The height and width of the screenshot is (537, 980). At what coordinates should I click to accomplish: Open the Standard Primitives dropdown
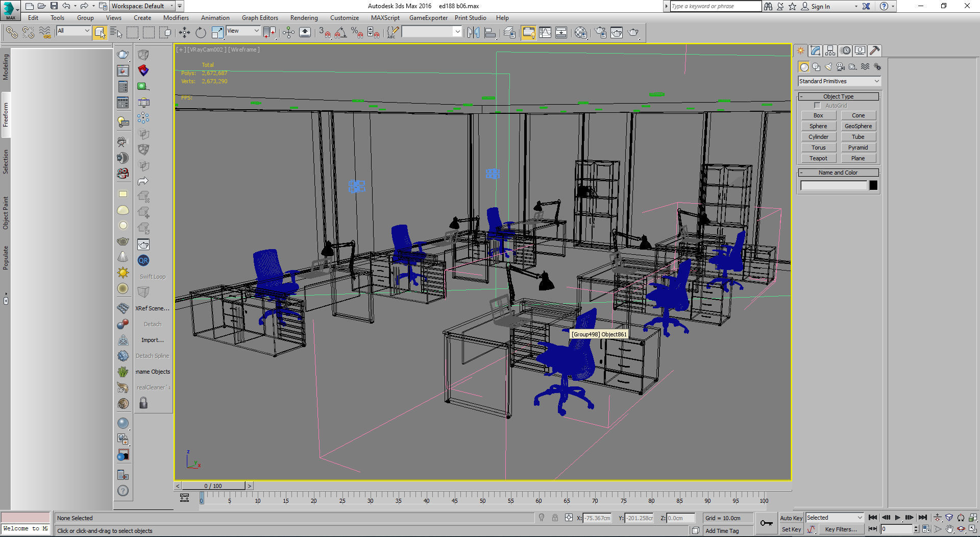coord(839,81)
